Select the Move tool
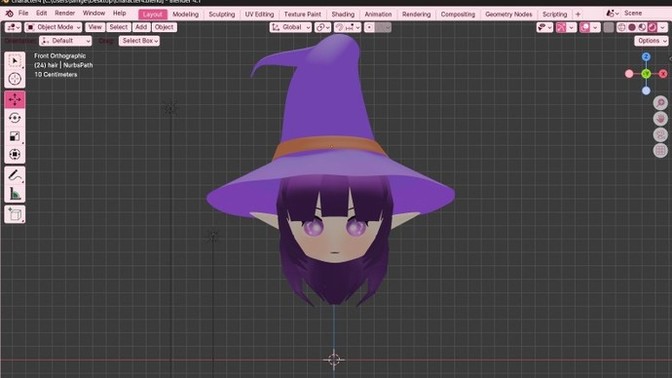This screenshot has height=378, width=672. click(x=15, y=99)
